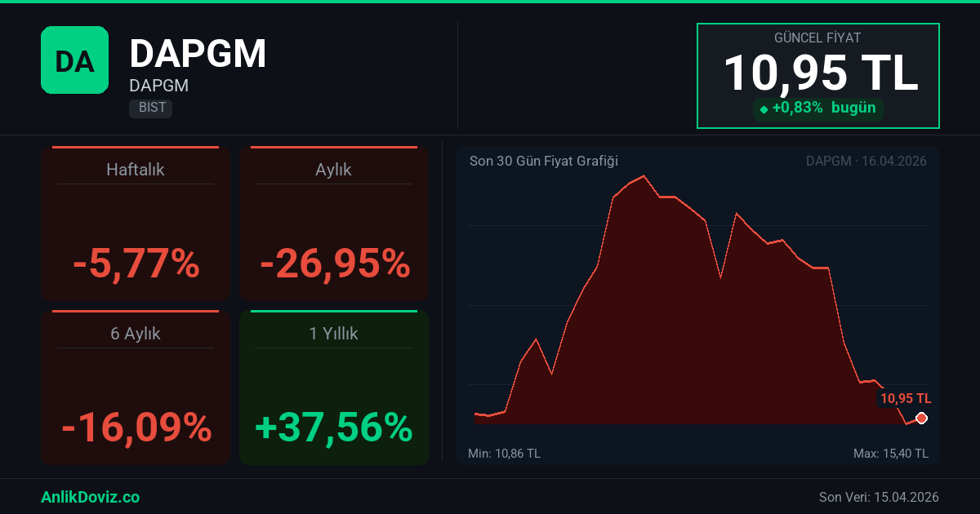Select the Haftalık card label
Viewport: 980px width, 514px height.
[x=136, y=170]
